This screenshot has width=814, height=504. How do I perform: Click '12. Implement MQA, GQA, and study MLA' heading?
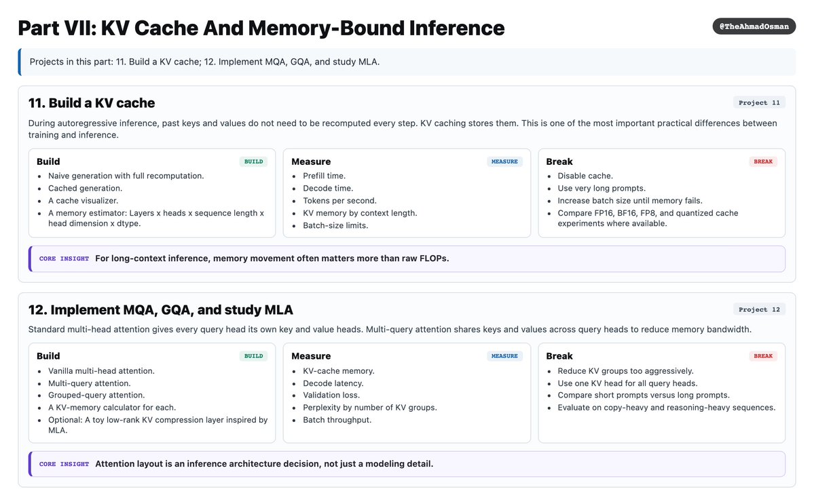click(x=160, y=309)
